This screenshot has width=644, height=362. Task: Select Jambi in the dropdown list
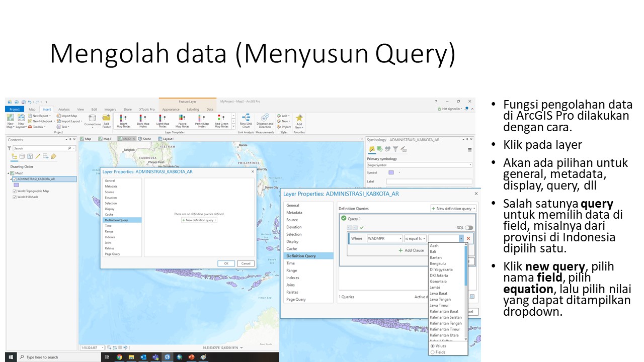click(x=435, y=288)
